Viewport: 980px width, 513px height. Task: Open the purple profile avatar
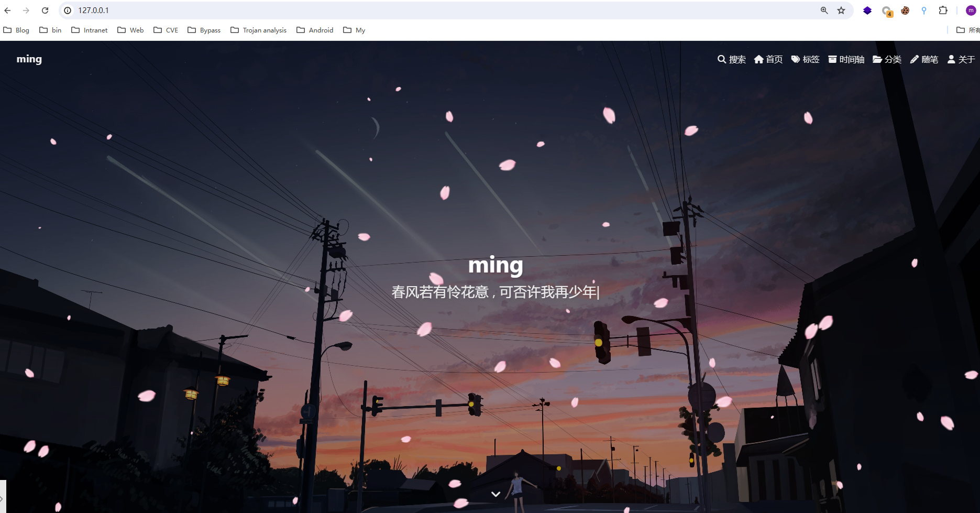coord(971,10)
